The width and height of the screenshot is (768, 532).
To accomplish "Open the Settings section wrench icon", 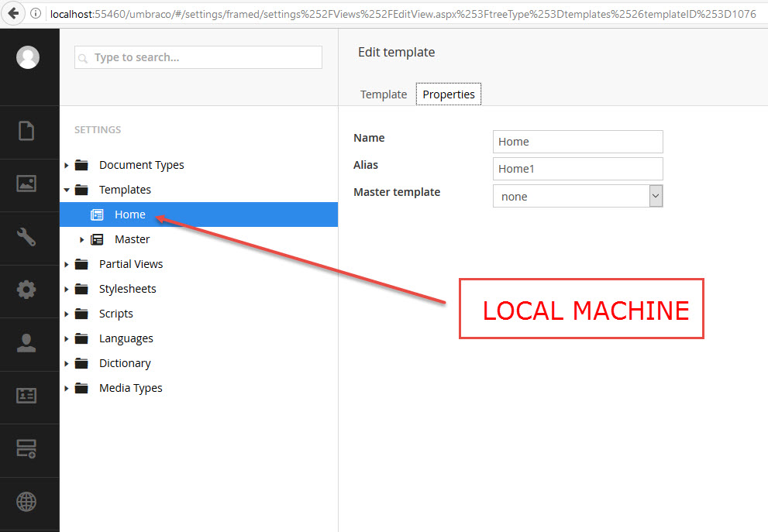I will point(27,237).
